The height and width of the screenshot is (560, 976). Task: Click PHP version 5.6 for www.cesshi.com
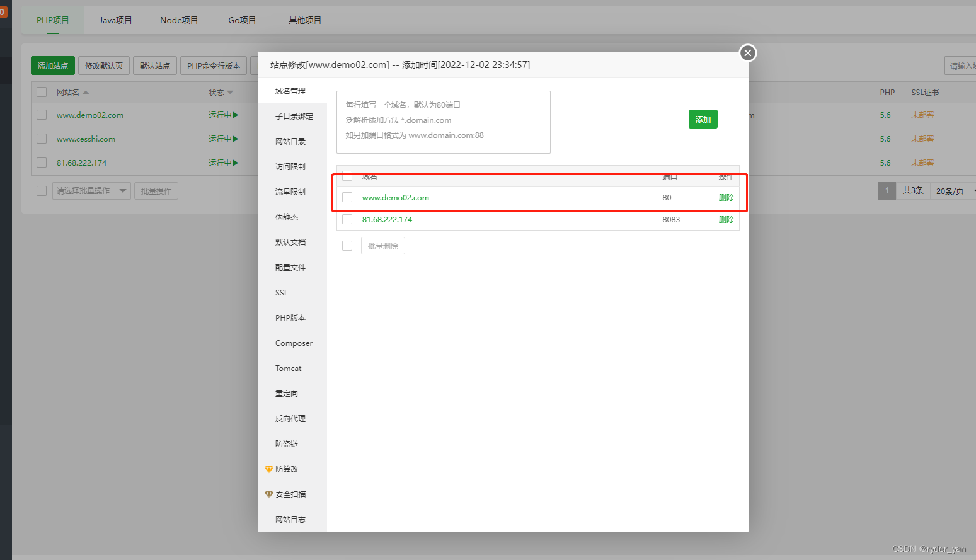tap(885, 139)
